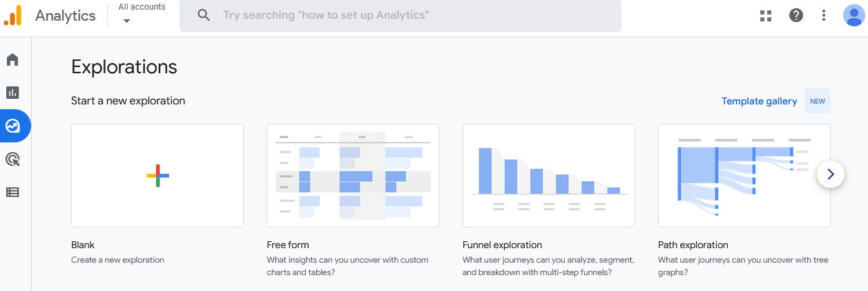Open the Template gallery link
Viewport: 868px width, 291px height.
click(x=759, y=101)
